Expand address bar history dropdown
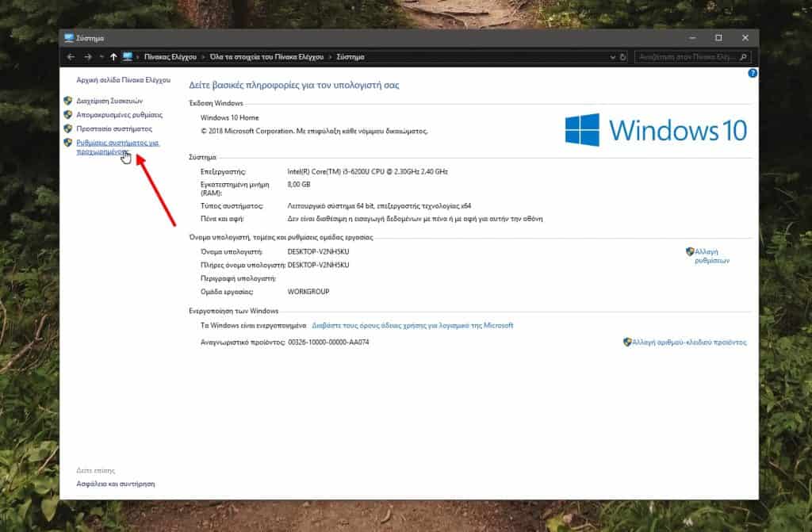 [613, 57]
